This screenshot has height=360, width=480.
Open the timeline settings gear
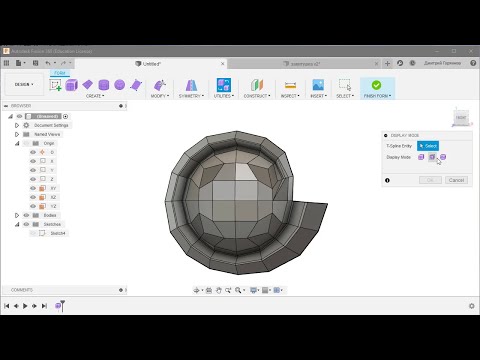[472, 306]
